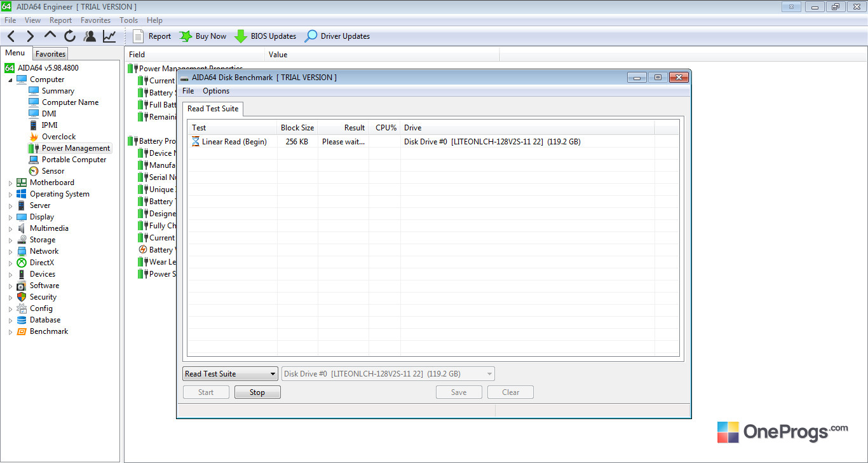Select the Read Test Suite tab

tap(213, 109)
